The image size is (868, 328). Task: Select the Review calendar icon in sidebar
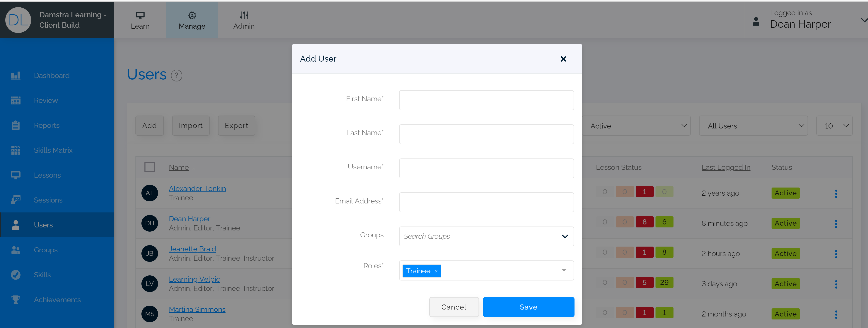coord(16,100)
